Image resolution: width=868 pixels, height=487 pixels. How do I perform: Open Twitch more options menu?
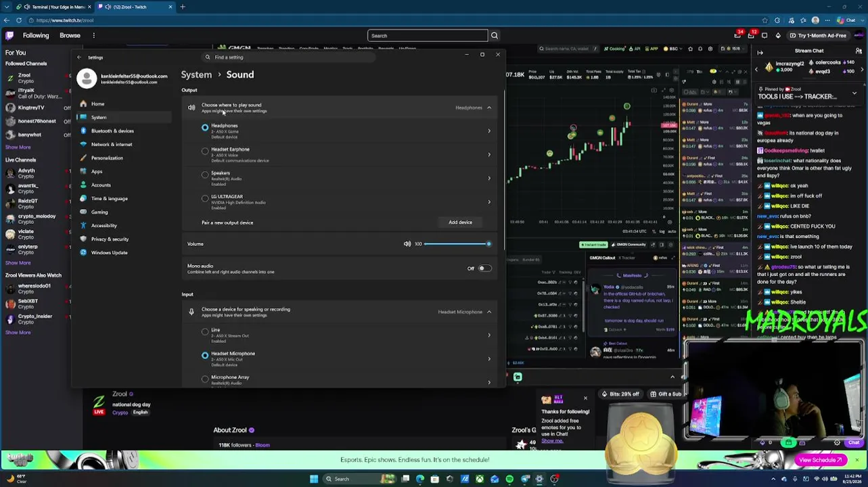coord(94,35)
